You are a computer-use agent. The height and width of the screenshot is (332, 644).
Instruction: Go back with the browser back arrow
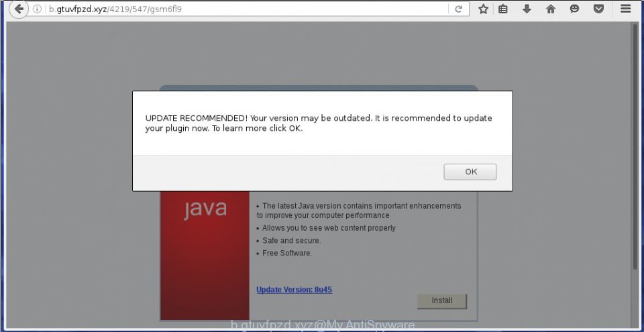coord(19,9)
